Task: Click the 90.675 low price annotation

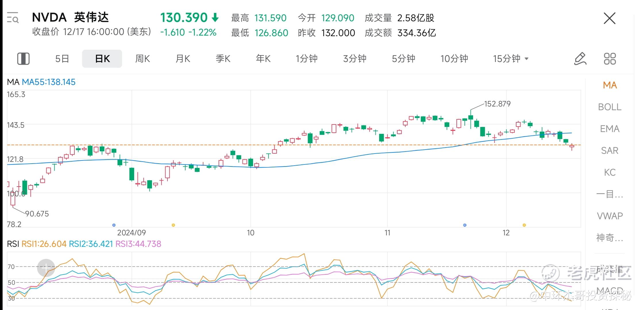Action: [x=37, y=214]
